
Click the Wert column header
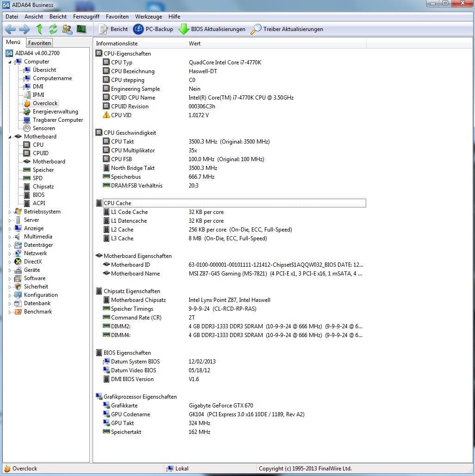tap(276, 44)
